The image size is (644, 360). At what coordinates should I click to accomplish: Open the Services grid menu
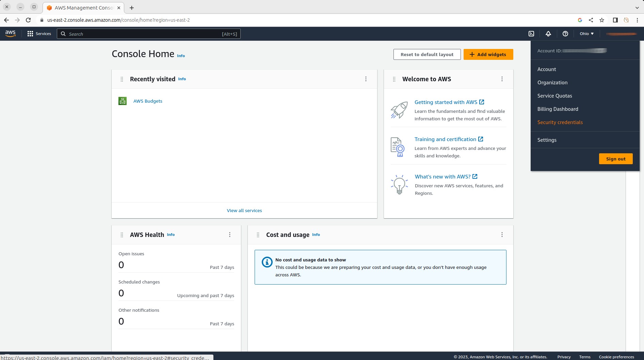39,34
